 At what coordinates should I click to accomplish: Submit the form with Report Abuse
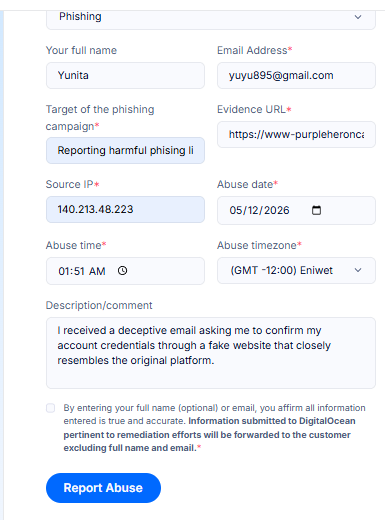click(x=103, y=488)
